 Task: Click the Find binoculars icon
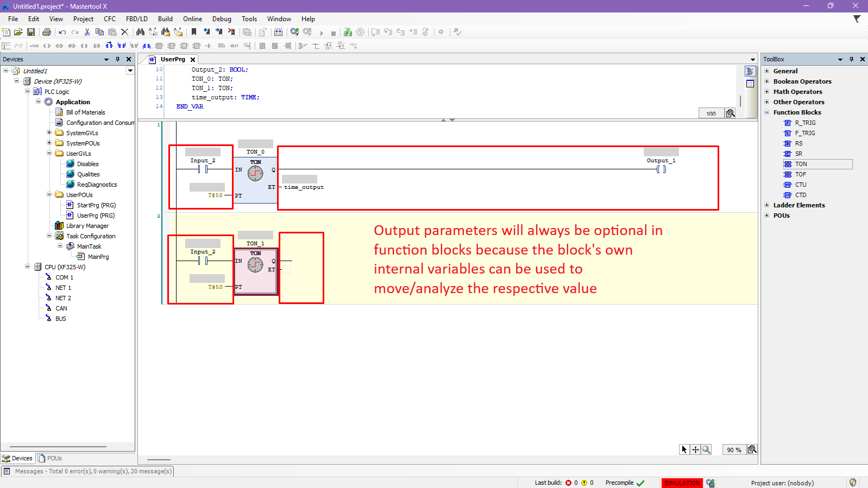tap(140, 33)
